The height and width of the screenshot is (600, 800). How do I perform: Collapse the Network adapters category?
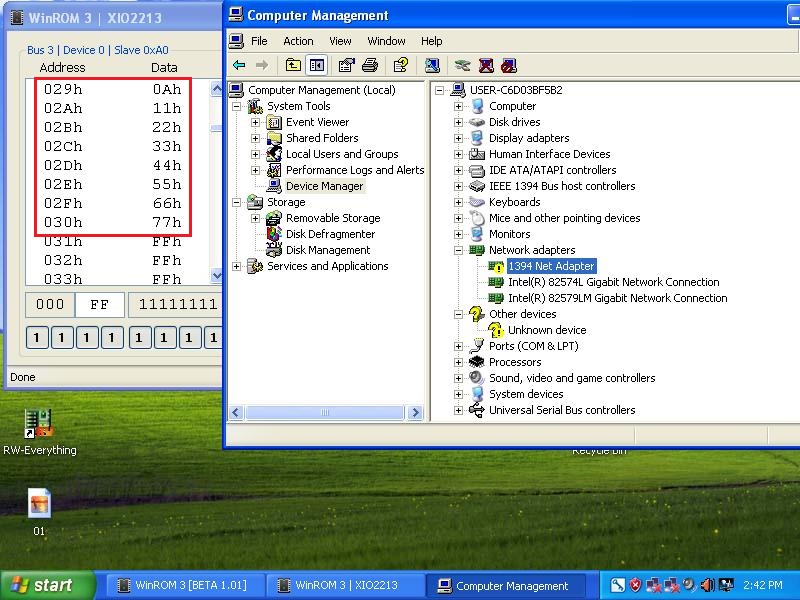(x=458, y=251)
